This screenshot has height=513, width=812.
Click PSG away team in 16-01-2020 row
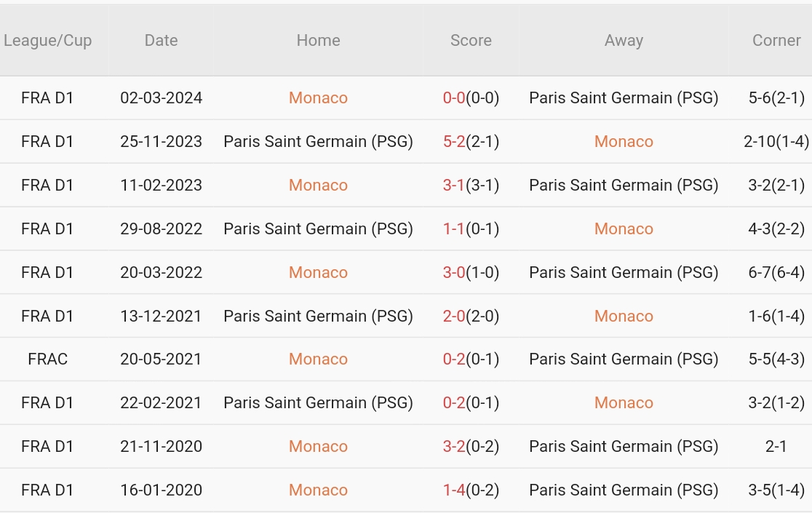coord(624,490)
